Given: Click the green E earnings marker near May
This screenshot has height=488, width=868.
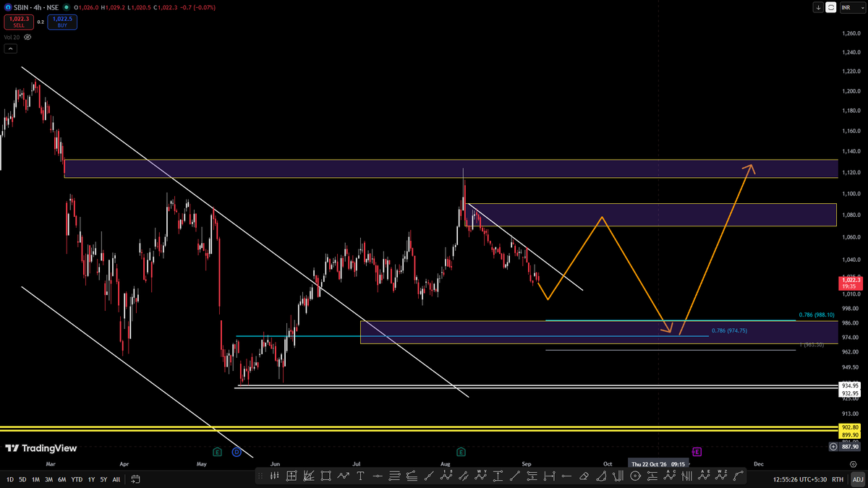Looking at the screenshot, I should (216, 452).
